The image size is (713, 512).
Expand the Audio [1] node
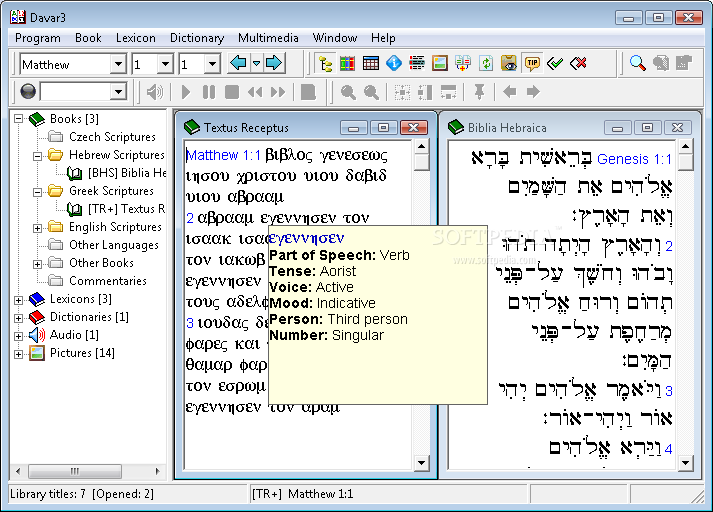18,336
